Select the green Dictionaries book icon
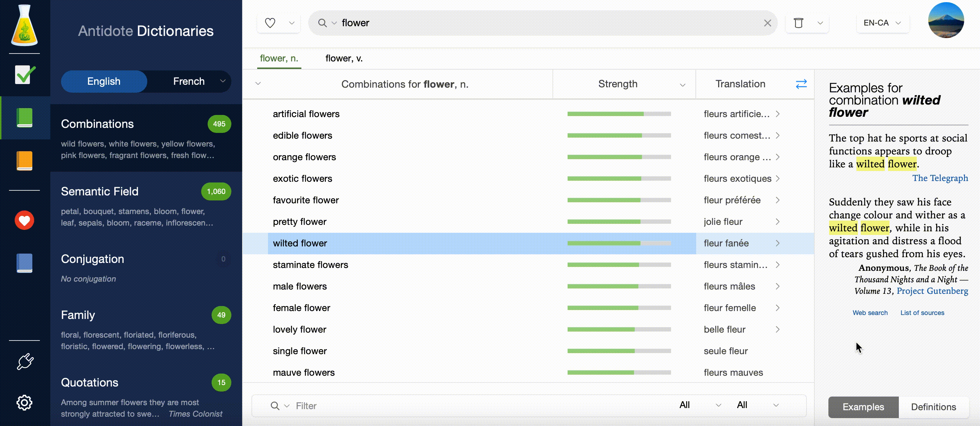This screenshot has width=980, height=426. click(25, 117)
